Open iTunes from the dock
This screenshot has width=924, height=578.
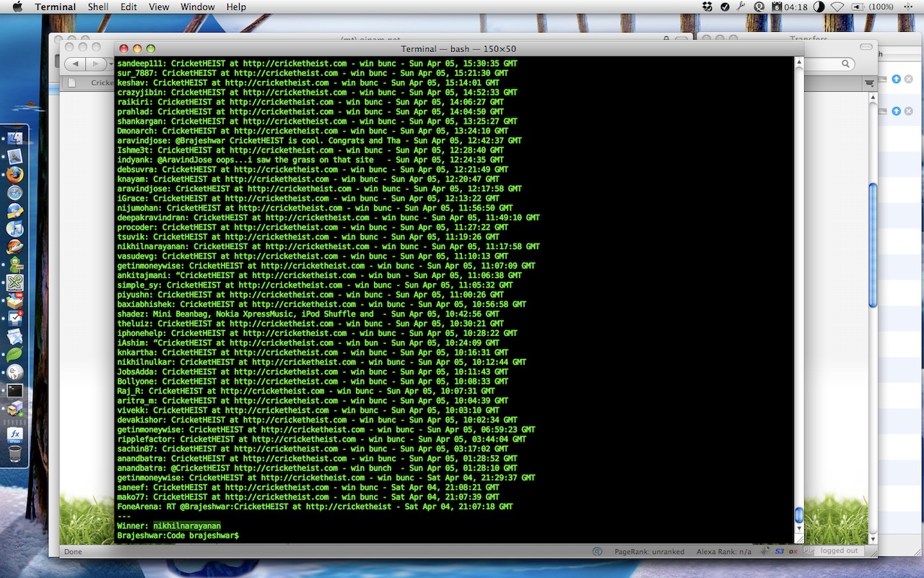14,228
